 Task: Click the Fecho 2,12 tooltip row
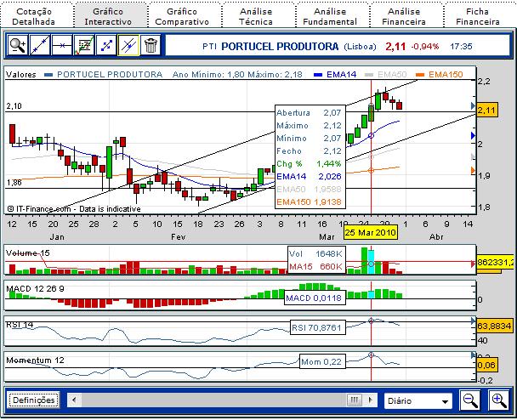(x=310, y=151)
